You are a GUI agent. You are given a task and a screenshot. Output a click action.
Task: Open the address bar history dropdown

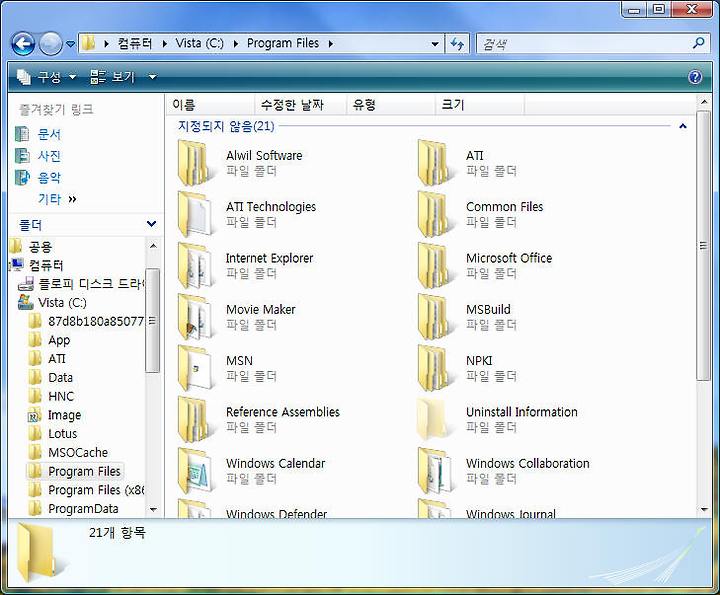click(434, 44)
